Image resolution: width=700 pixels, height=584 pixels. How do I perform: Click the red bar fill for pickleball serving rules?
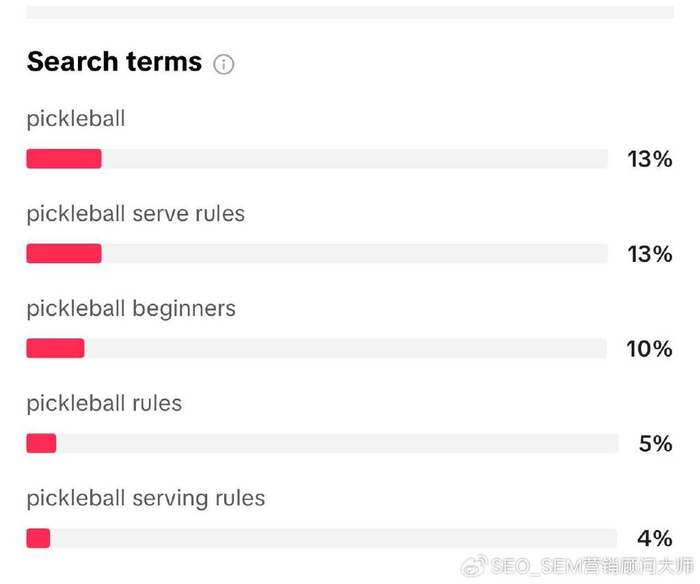38,538
